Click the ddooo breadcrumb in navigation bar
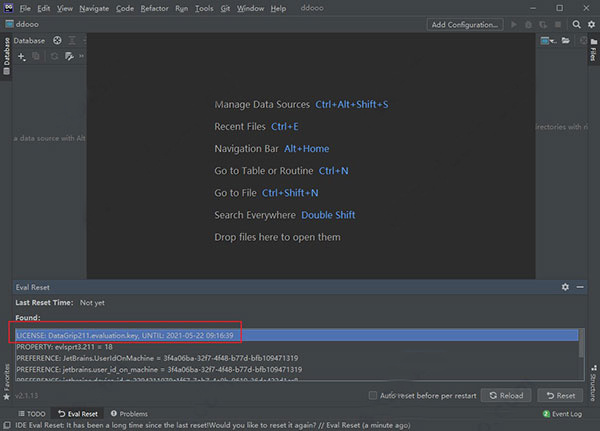Viewport: 600px width, 431px height. pyautogui.click(x=27, y=24)
